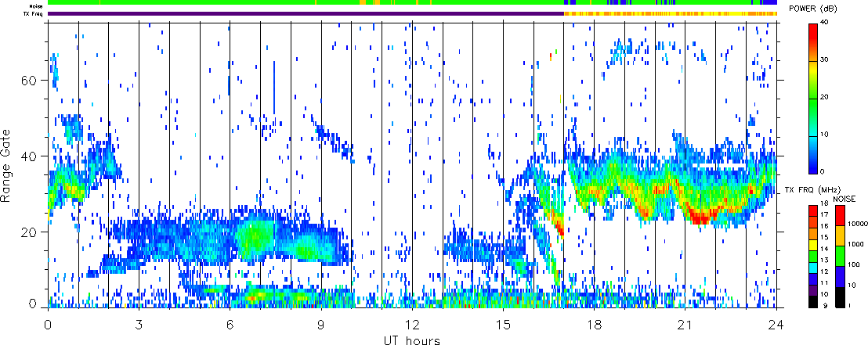Click the NOISE legend tick '10000'
The width and height of the screenshot is (868, 345).
point(858,224)
